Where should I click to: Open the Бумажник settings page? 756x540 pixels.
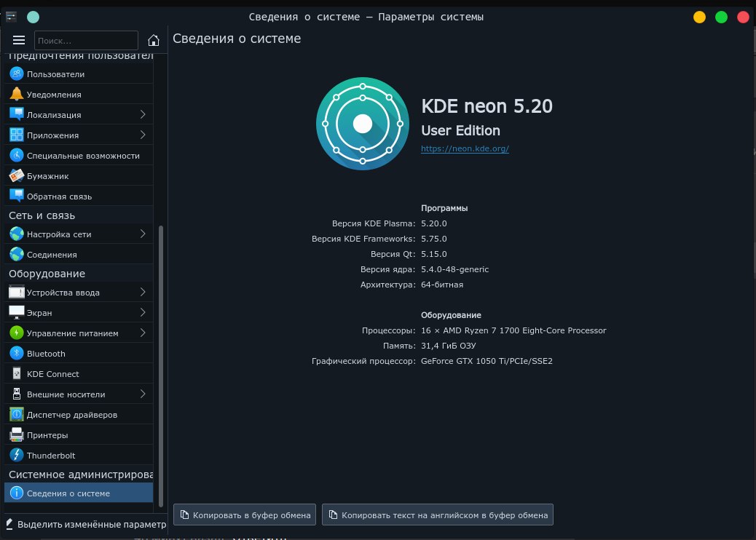tap(79, 175)
